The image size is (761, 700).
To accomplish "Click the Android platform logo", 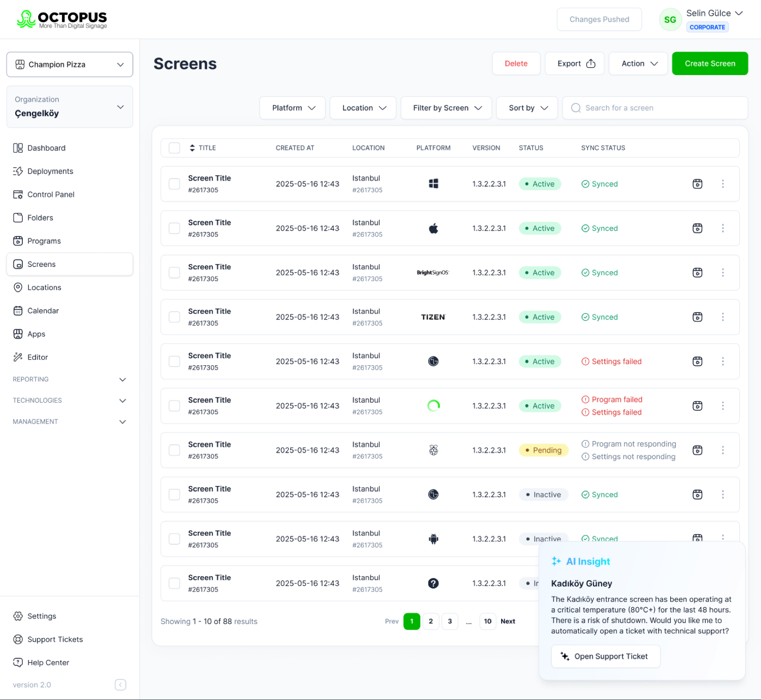I will coord(433,539).
